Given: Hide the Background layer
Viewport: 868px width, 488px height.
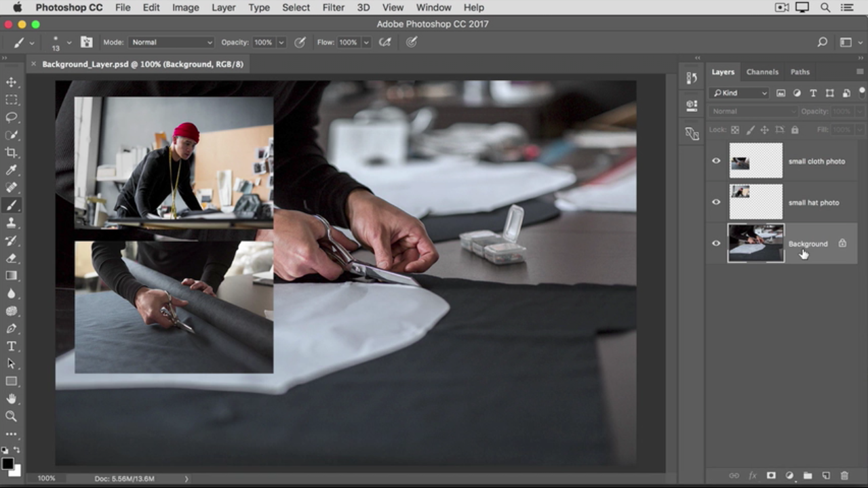Looking at the screenshot, I should click(x=716, y=243).
